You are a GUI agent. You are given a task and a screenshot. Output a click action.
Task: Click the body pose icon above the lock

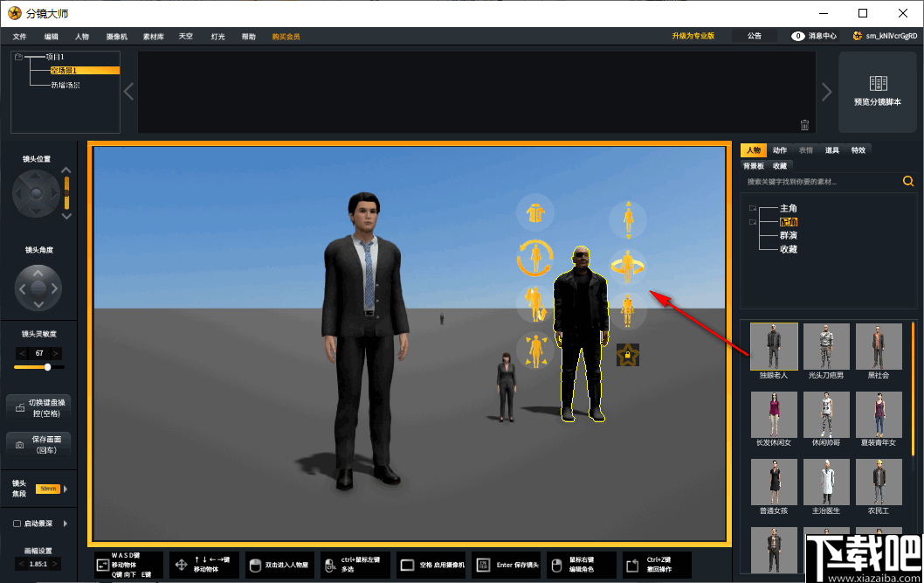628,310
